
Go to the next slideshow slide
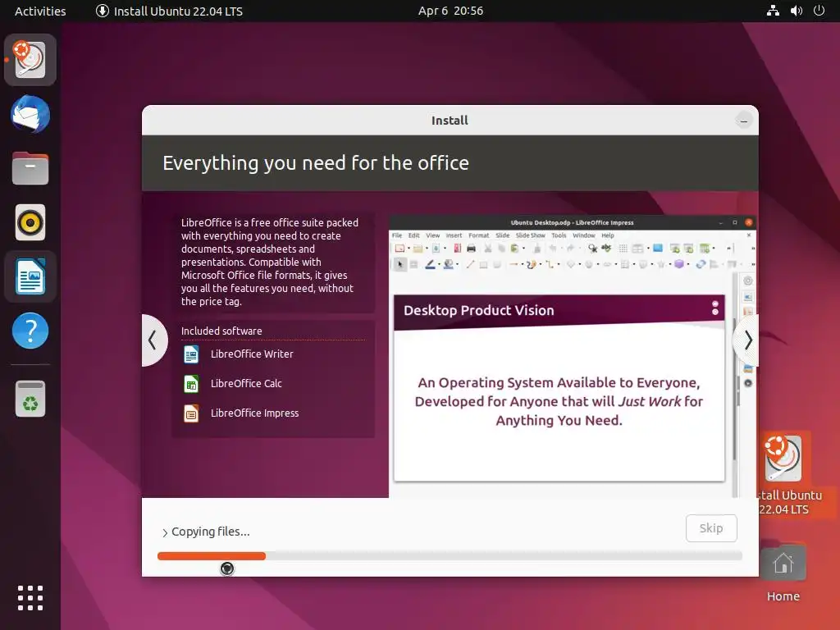tap(748, 340)
